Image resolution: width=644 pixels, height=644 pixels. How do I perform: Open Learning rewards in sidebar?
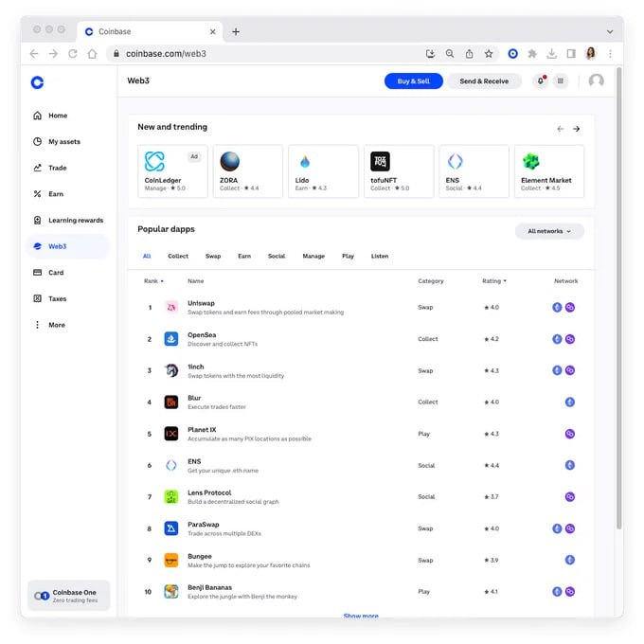[x=68, y=220]
